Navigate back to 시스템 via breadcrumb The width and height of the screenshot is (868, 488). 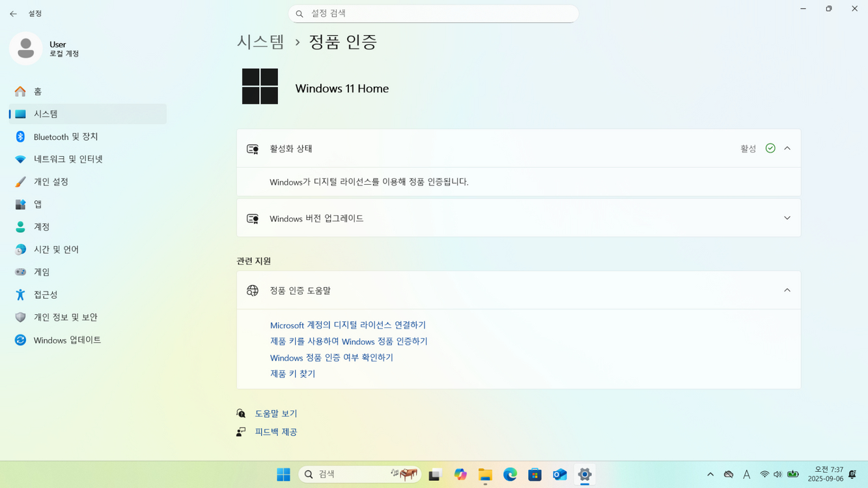point(260,40)
